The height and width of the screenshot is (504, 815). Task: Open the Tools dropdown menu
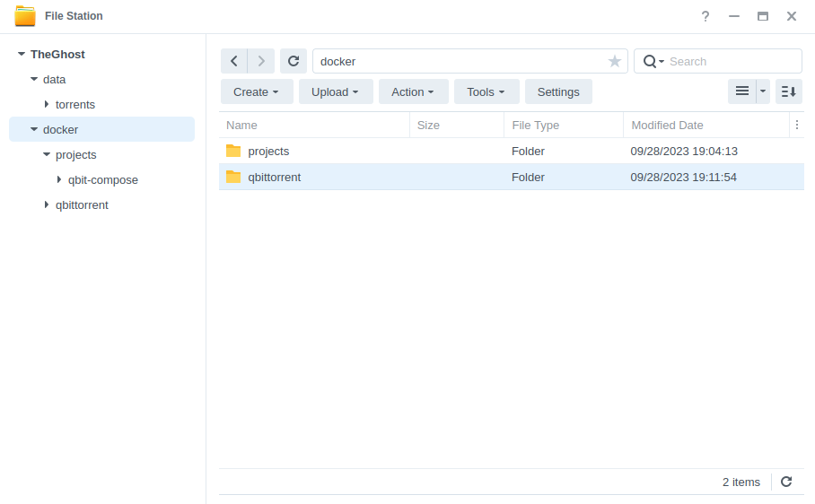click(x=486, y=91)
